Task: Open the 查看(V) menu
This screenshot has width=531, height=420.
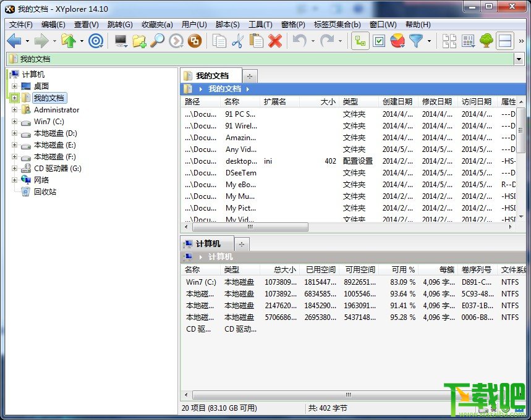Action: (87, 25)
